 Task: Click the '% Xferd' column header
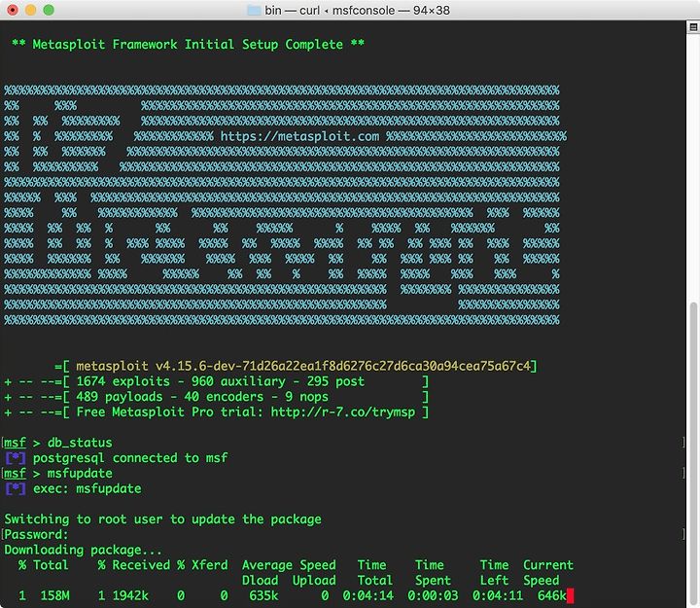[x=202, y=565]
